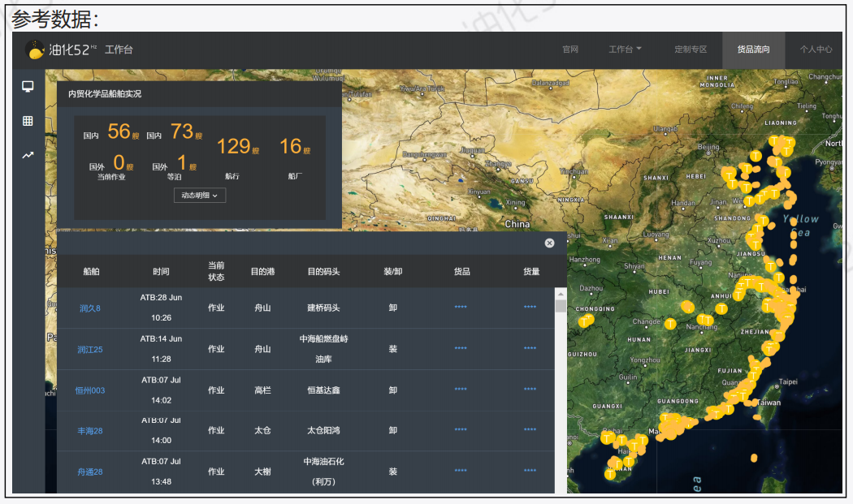Close the ship detail table panel
The height and width of the screenshot is (504, 853).
pos(549,243)
